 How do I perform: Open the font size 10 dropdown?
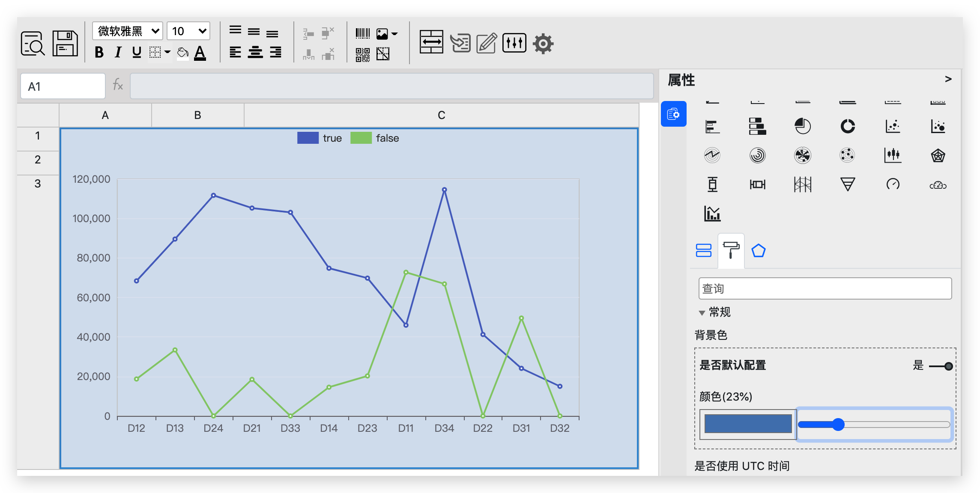pyautogui.click(x=188, y=31)
